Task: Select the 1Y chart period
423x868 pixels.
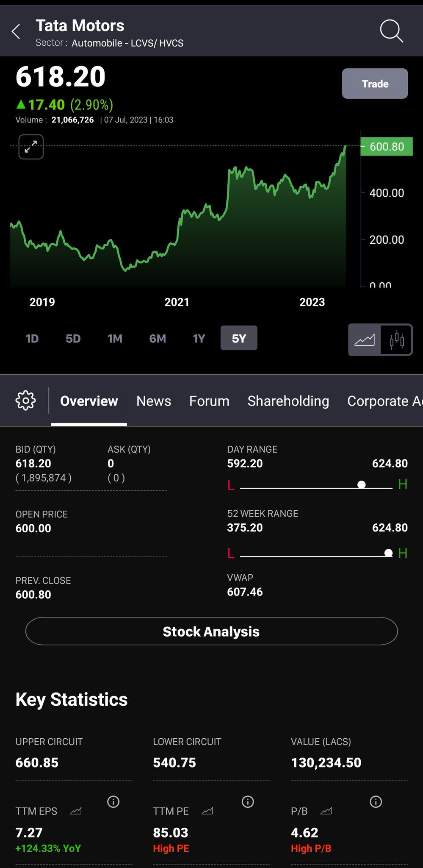Action: (x=199, y=338)
